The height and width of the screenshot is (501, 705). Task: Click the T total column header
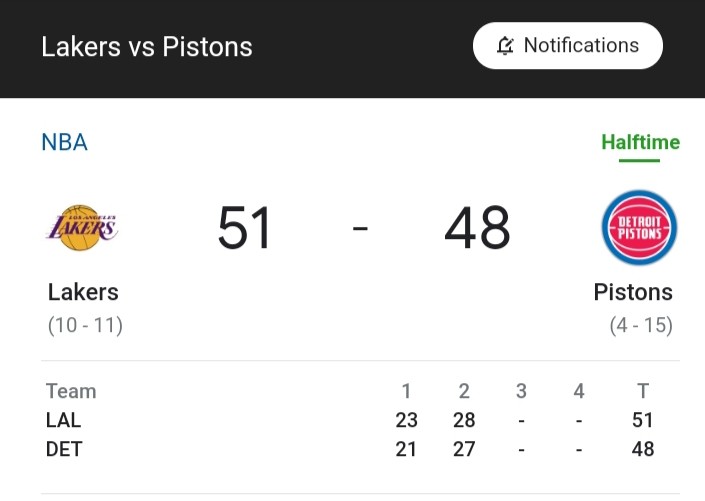pyautogui.click(x=643, y=391)
